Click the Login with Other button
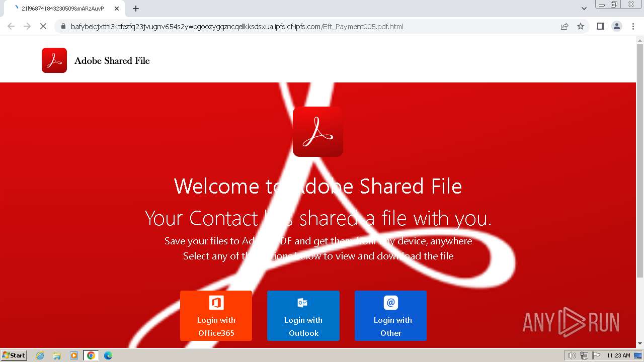Image resolution: width=644 pixels, height=362 pixels. coord(390,316)
